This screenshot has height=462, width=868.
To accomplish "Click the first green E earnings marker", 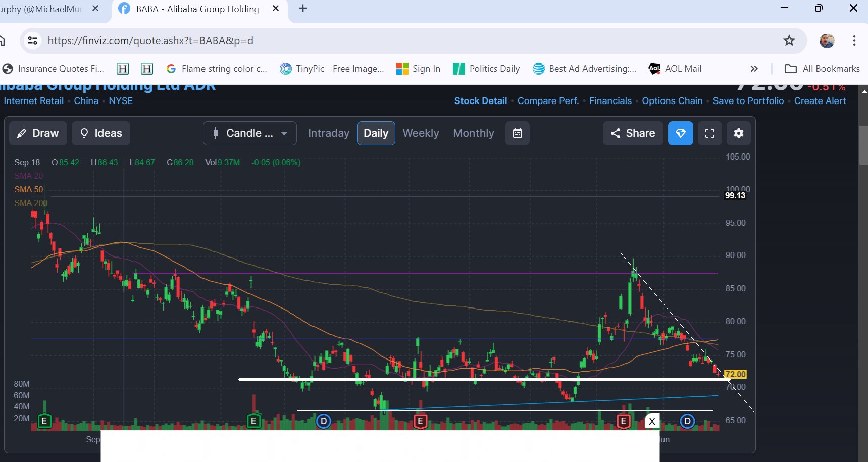I will pyautogui.click(x=44, y=421).
